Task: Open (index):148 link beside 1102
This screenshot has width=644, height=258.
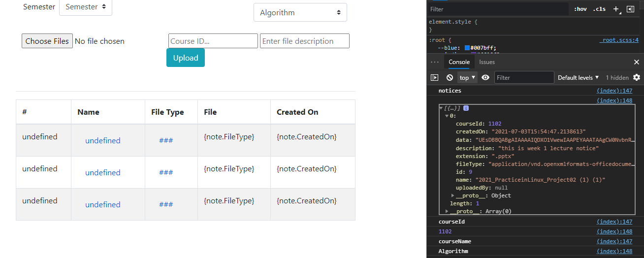Action: 614,231
